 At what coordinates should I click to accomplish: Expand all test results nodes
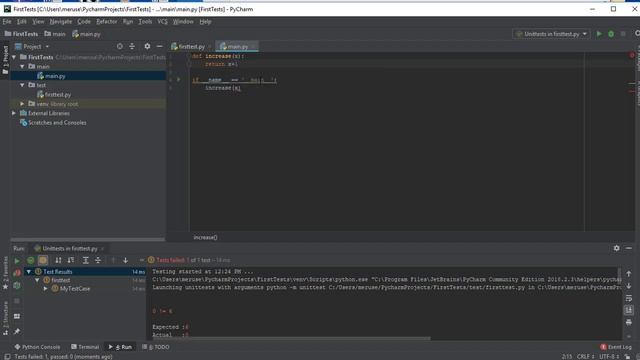[86, 260]
